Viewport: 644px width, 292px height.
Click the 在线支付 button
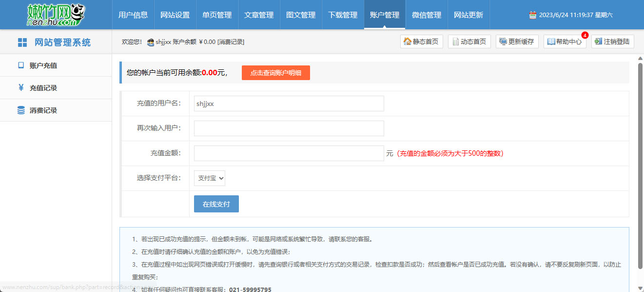coord(216,204)
